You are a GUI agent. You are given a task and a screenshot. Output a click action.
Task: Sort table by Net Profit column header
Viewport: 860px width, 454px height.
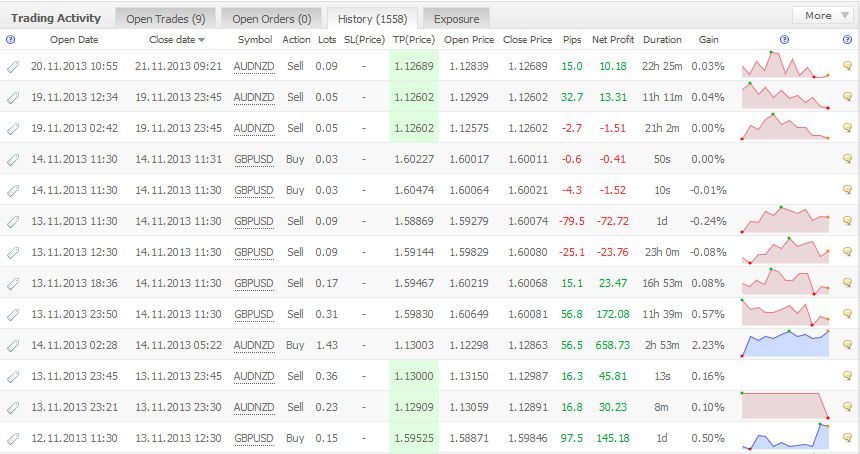pos(613,40)
